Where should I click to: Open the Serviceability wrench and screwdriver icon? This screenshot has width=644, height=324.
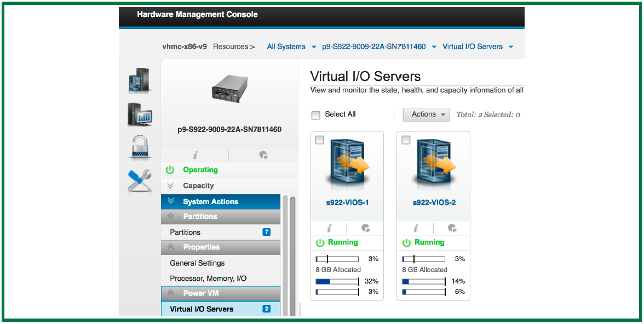pyautogui.click(x=139, y=180)
